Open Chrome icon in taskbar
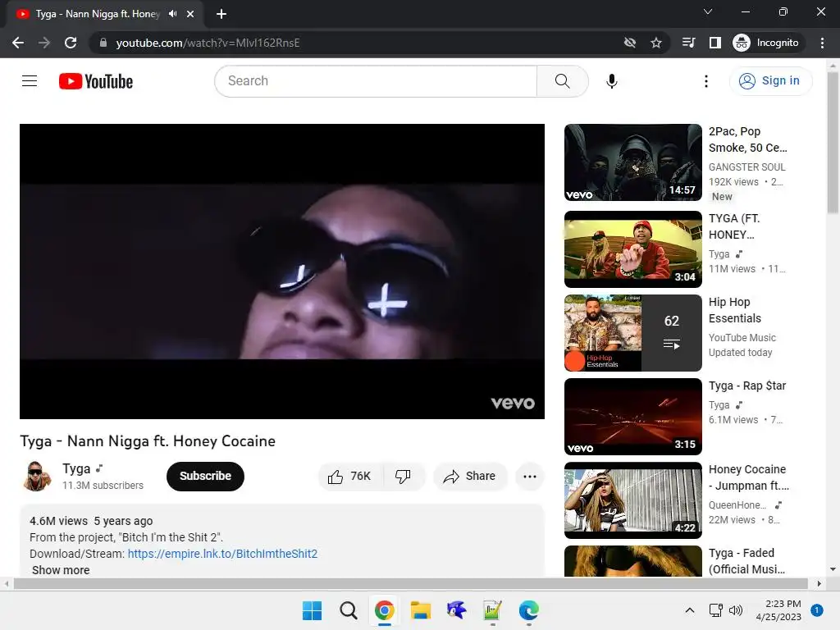The height and width of the screenshot is (630, 840). [384, 610]
